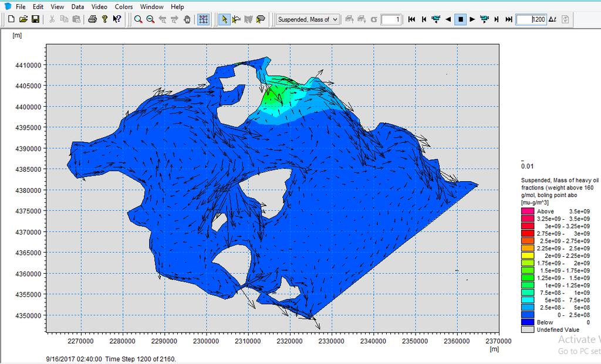Screen dimensions: 601x364
Task: Click the previous zoom icon
Action: (x=163, y=19)
